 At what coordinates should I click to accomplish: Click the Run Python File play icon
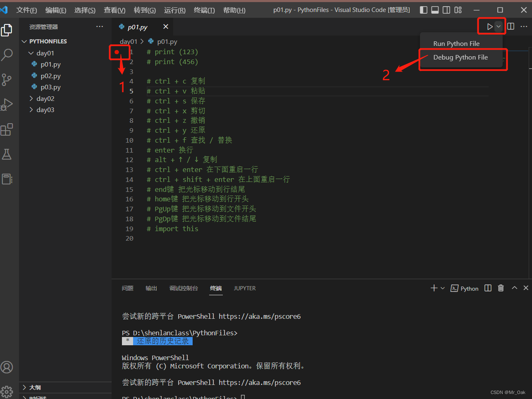pyautogui.click(x=489, y=26)
